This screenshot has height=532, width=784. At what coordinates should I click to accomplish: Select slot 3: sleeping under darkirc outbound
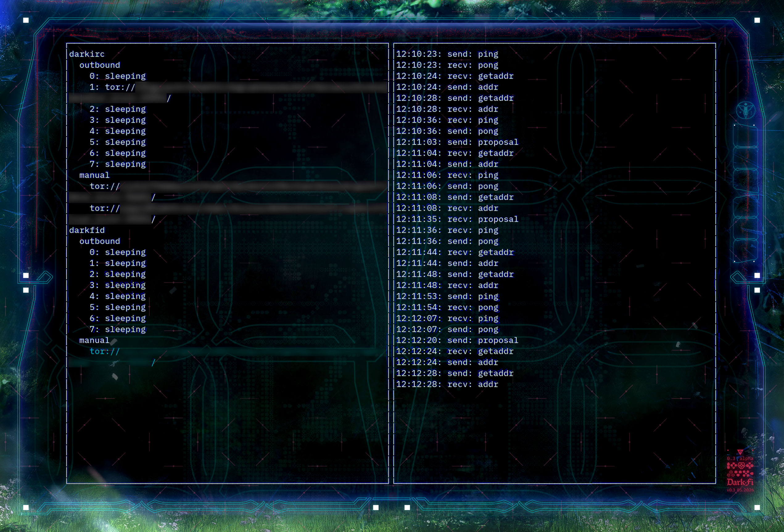coord(118,120)
